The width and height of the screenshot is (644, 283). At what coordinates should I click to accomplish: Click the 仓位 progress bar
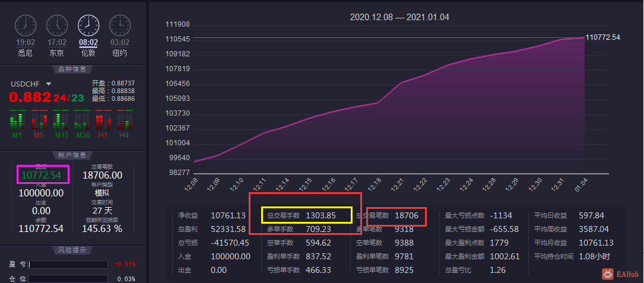coord(68,279)
